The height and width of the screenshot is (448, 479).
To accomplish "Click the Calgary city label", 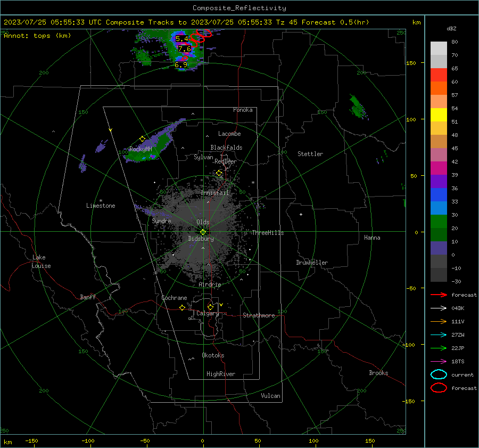I will (x=208, y=313).
